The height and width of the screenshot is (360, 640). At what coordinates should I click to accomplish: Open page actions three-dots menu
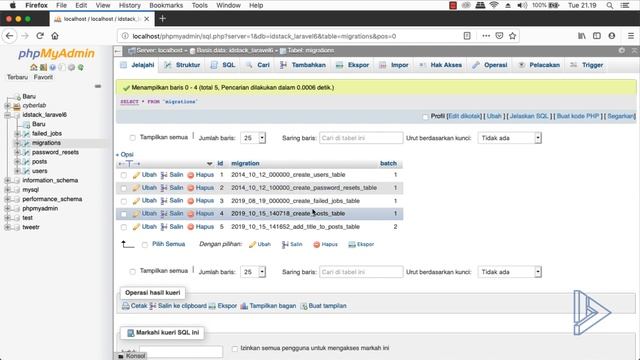click(486, 36)
